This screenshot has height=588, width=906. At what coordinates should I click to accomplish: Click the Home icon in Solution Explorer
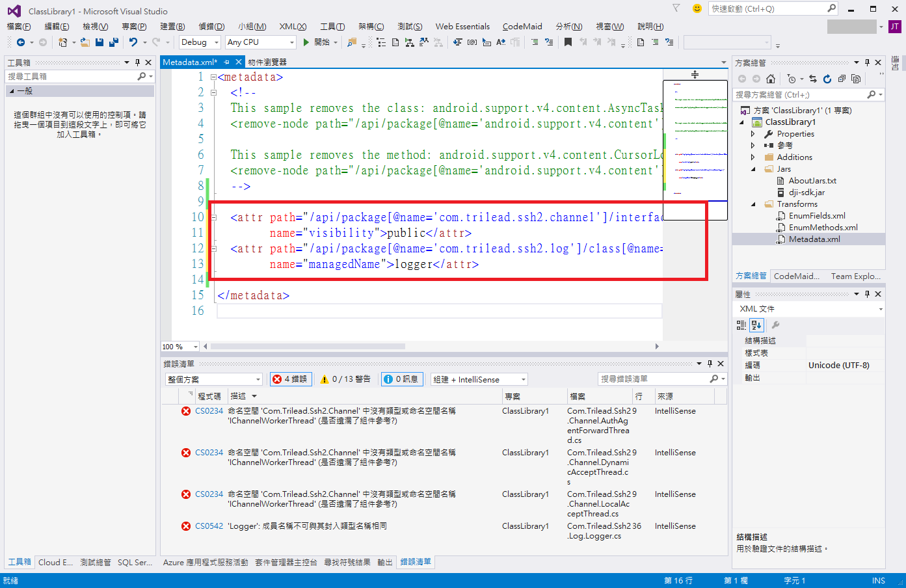coord(771,79)
